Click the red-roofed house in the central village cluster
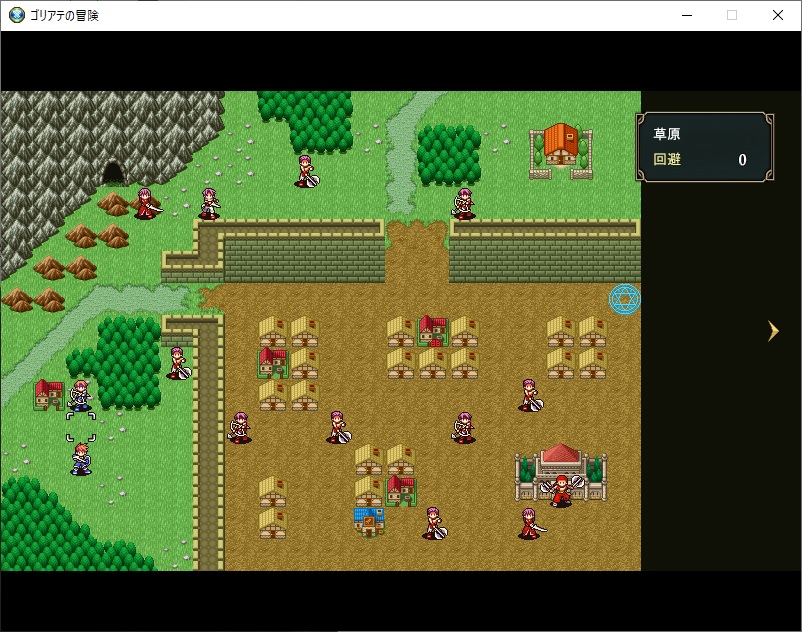 [433, 331]
